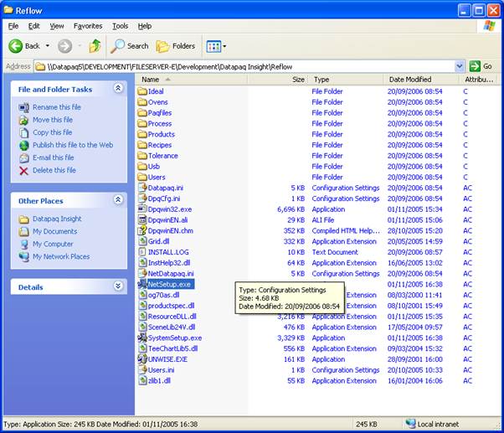The image size is (504, 433).
Task: Open the Favorites menu
Action: [x=88, y=26]
